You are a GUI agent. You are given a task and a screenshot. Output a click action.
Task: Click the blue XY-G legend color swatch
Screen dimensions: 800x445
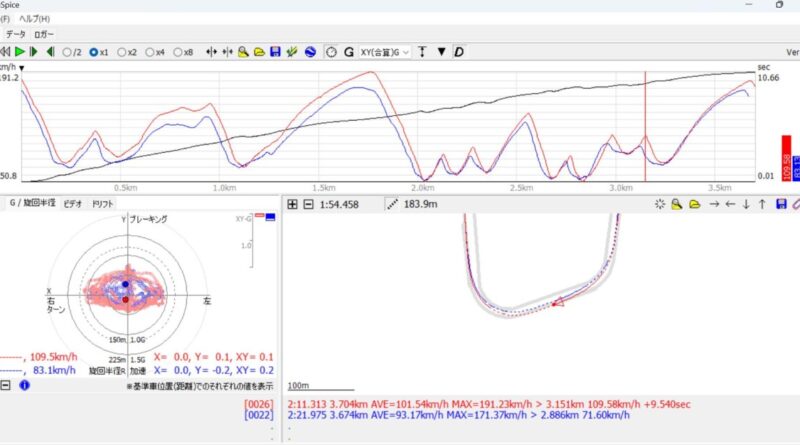[x=270, y=216]
